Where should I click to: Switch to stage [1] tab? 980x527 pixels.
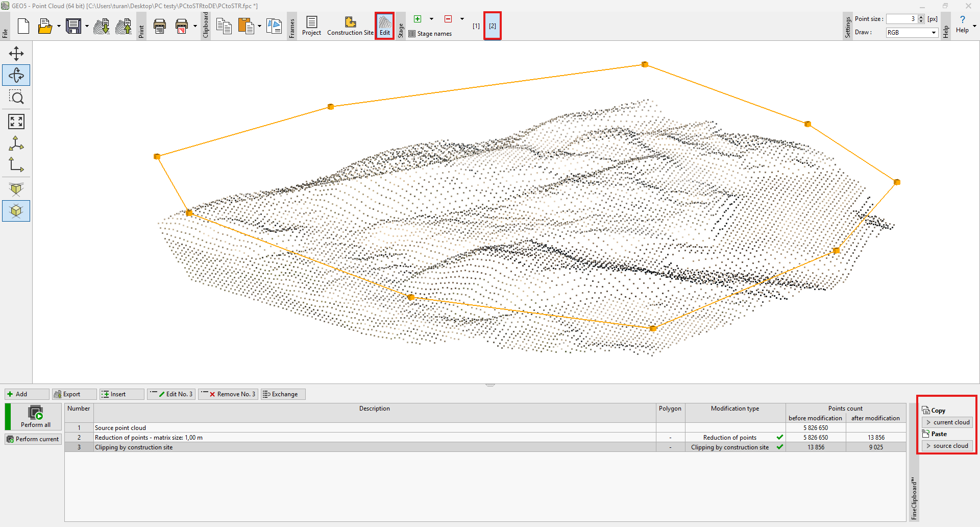[x=476, y=26]
